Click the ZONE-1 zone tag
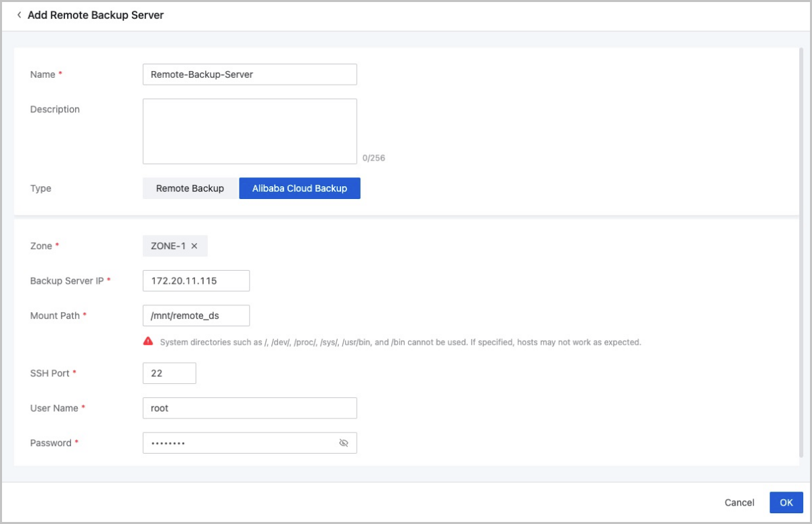Screen dimensions: 812x524 168,246
